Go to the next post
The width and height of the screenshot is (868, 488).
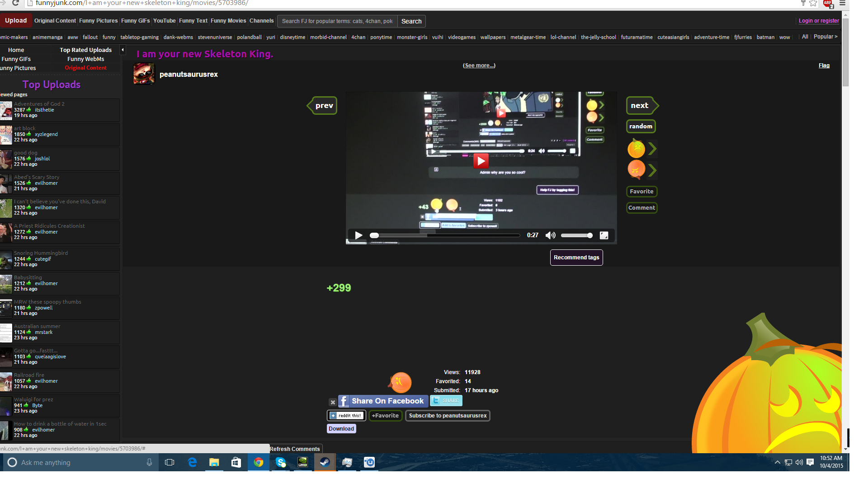click(x=640, y=105)
